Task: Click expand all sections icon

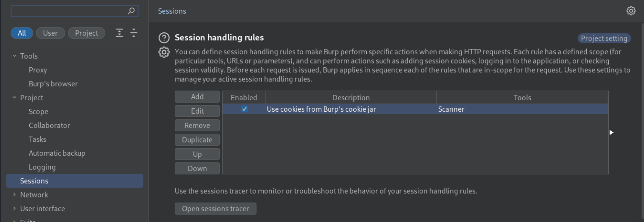Action: click(119, 33)
